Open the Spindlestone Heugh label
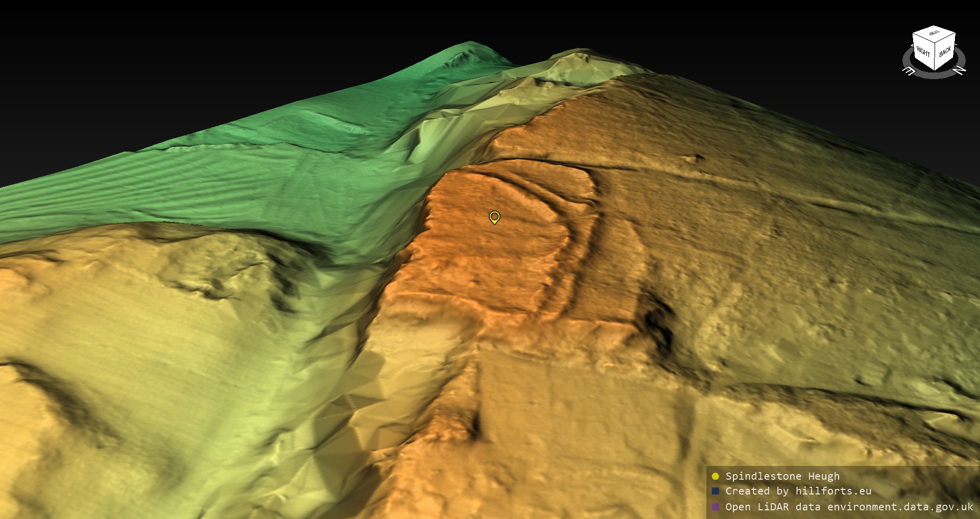This screenshot has height=519, width=980. 782,476
